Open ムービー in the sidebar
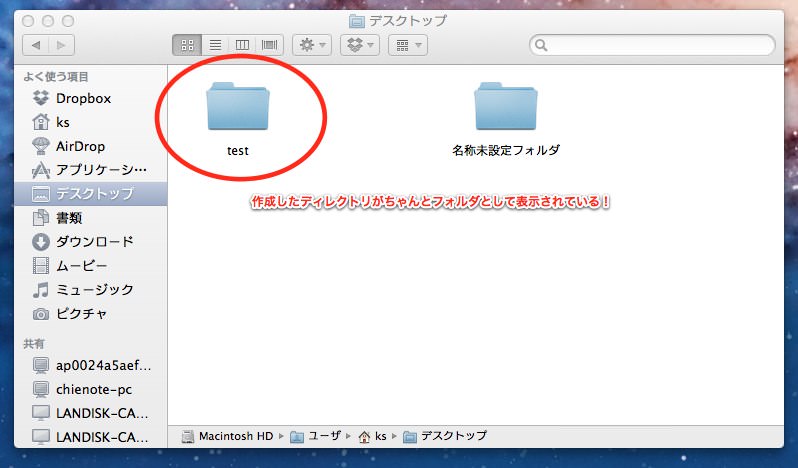 (91, 265)
